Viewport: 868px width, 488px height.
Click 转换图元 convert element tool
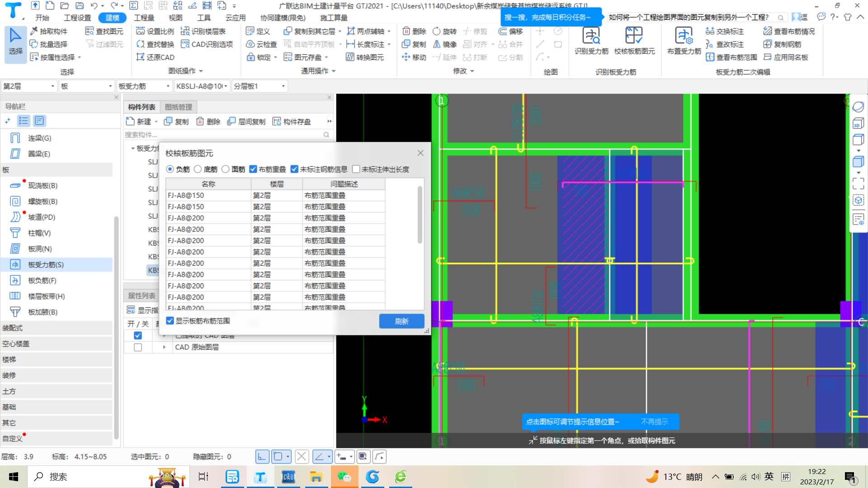point(365,57)
